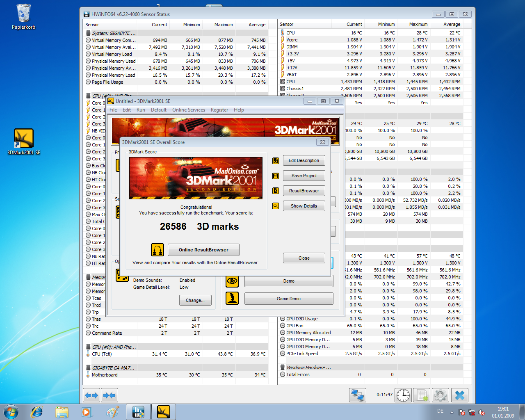Select the GPU Fan row
Screen dimensions: 525x420
pyautogui.click(x=371, y=326)
